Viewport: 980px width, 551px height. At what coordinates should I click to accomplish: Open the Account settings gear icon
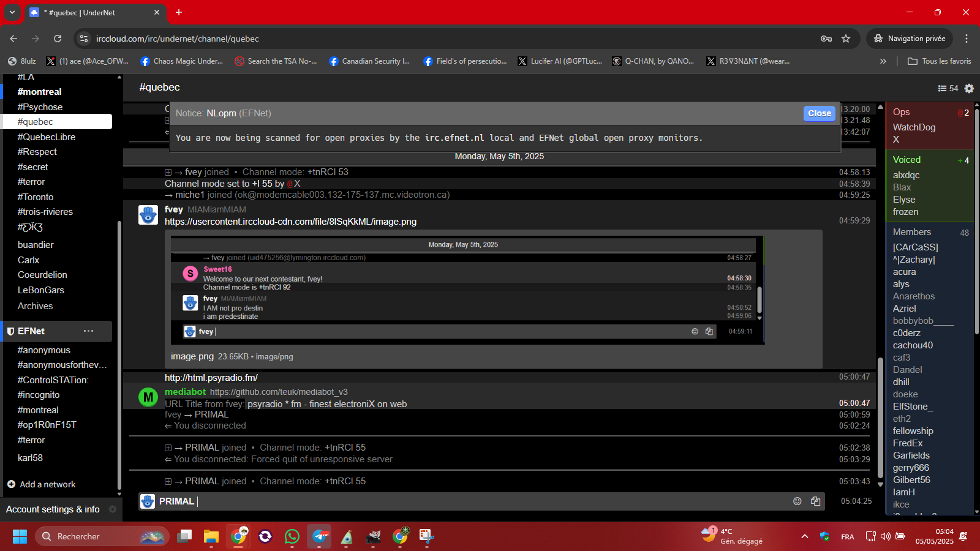point(113,509)
